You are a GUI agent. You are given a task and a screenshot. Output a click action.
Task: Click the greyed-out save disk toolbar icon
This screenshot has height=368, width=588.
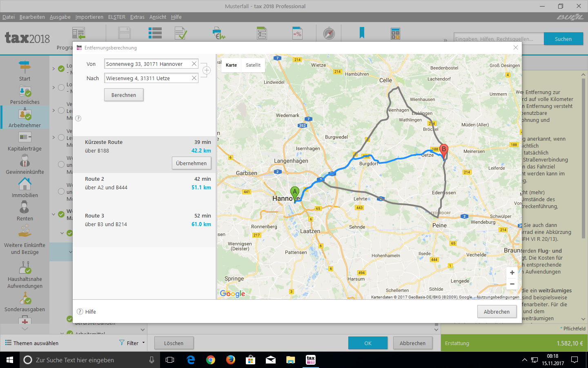[x=124, y=34]
